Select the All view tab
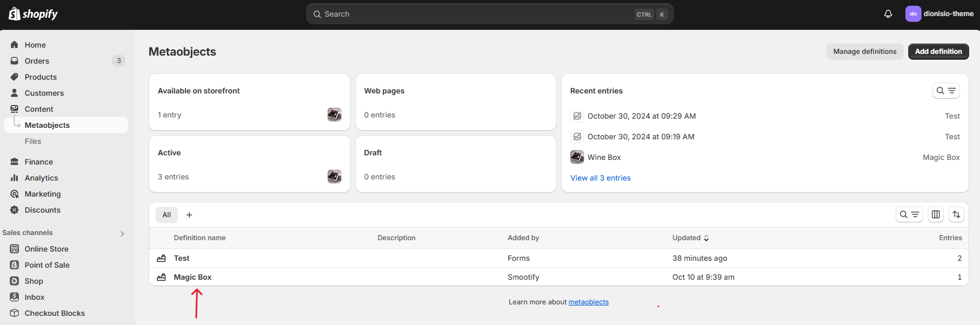Image resolution: width=980 pixels, height=325 pixels. tap(166, 215)
